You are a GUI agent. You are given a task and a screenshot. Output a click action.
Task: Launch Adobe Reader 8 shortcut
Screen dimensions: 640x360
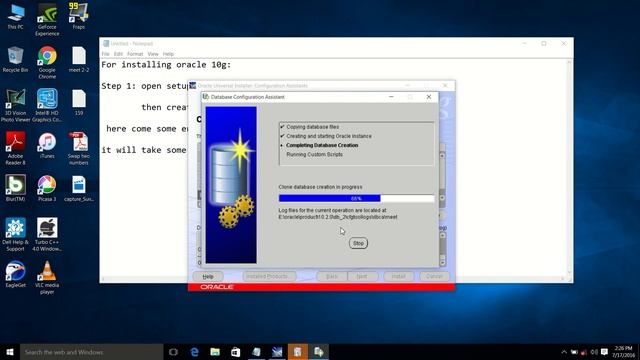16,149
